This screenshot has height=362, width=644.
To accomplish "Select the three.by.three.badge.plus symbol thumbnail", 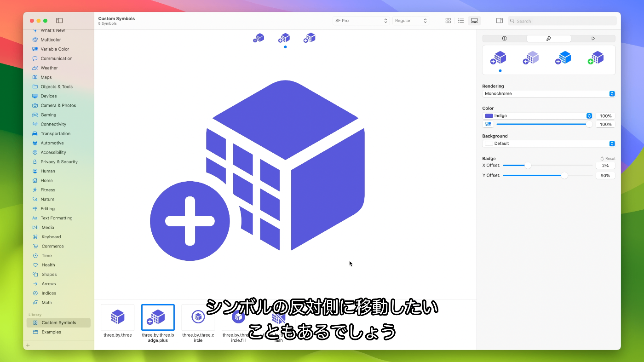I will pyautogui.click(x=158, y=317).
